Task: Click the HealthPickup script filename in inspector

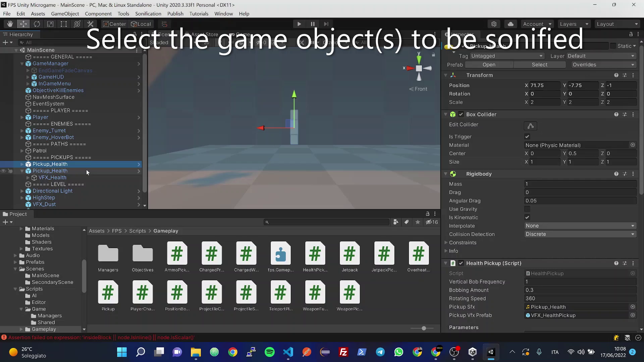Action: pos(547,273)
